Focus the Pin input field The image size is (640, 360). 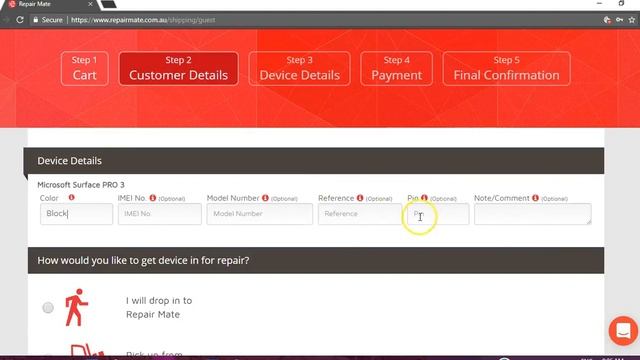[x=438, y=214]
